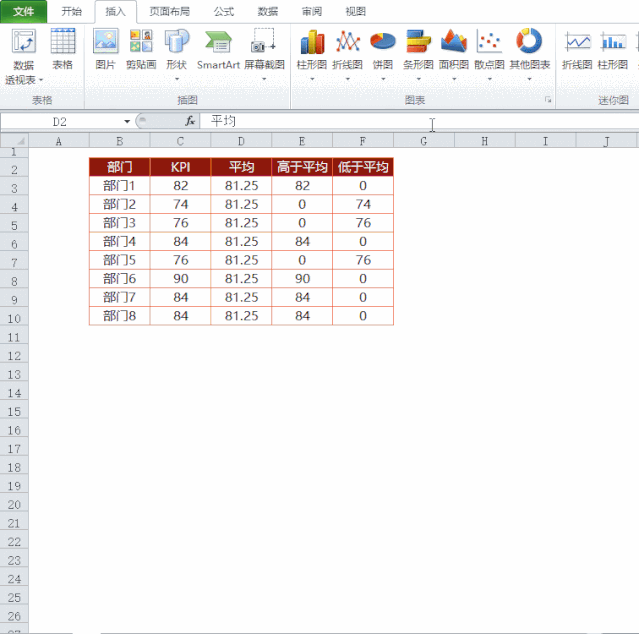
Task: Launch the 图表 group dialog box
Action: click(547, 101)
